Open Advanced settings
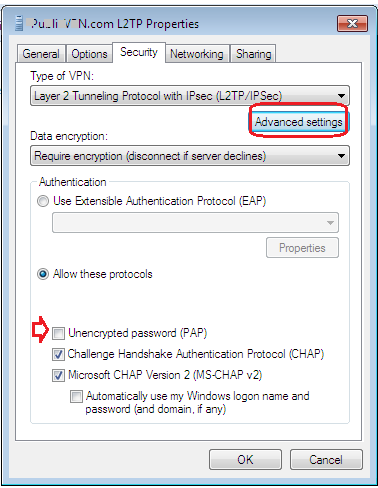Screen dimensions: 378x488 [x=299, y=122]
